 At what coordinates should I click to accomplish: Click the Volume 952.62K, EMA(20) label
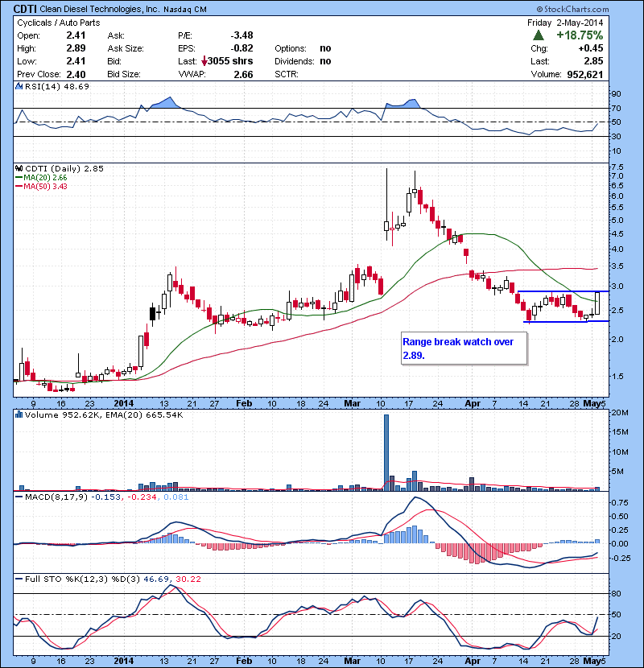(104, 414)
